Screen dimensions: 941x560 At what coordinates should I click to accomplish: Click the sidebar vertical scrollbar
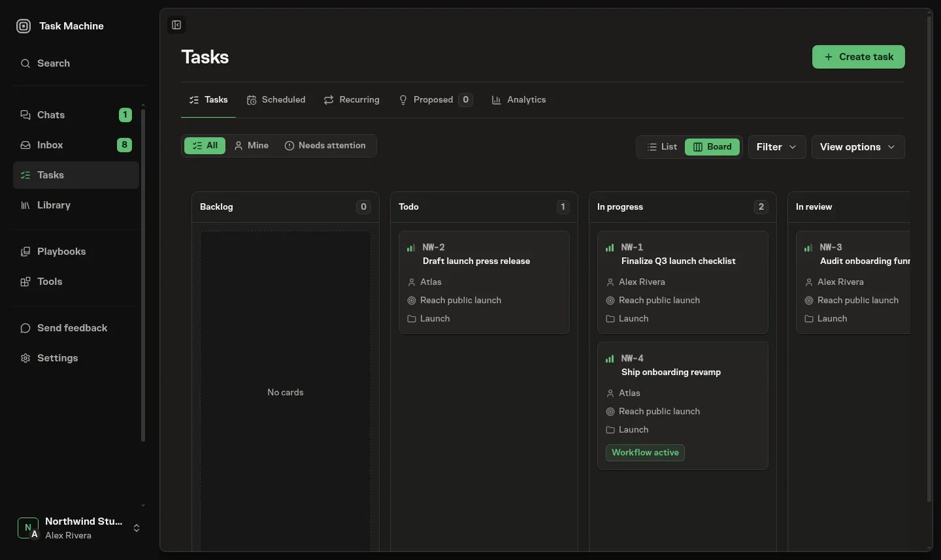click(143, 276)
